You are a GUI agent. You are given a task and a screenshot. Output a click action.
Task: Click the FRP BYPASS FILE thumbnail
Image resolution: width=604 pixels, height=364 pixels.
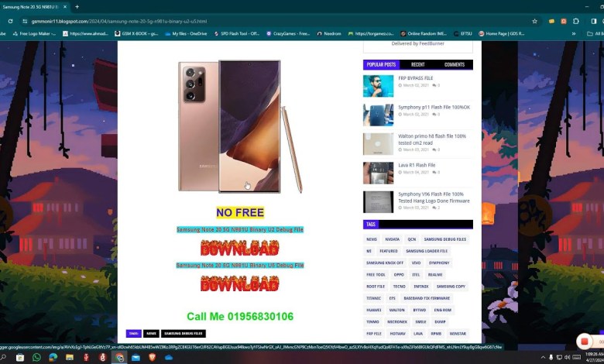pos(378,86)
